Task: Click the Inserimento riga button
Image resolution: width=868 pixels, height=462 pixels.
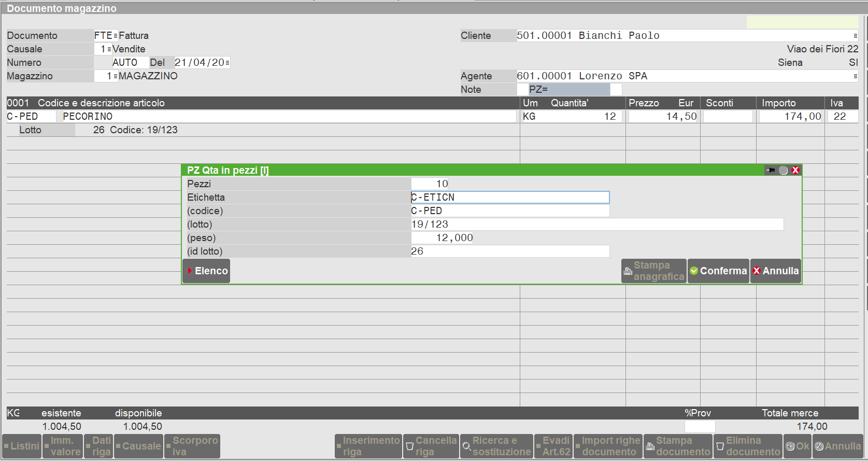Action: pyautogui.click(x=368, y=446)
